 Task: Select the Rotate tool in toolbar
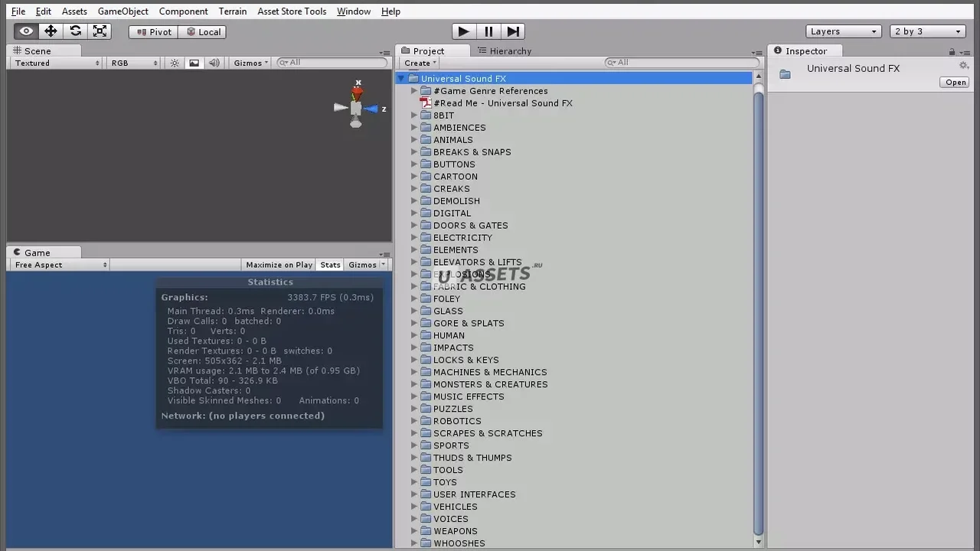pyautogui.click(x=75, y=31)
